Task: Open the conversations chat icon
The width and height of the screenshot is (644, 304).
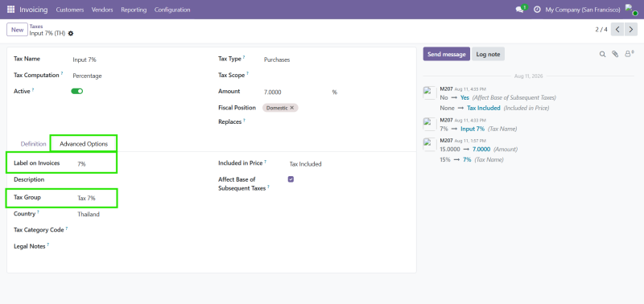Action: click(519, 10)
